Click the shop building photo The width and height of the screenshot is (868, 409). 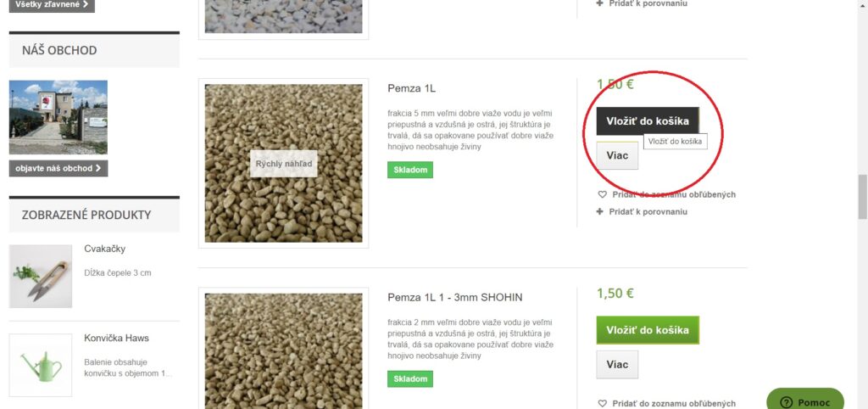(58, 117)
